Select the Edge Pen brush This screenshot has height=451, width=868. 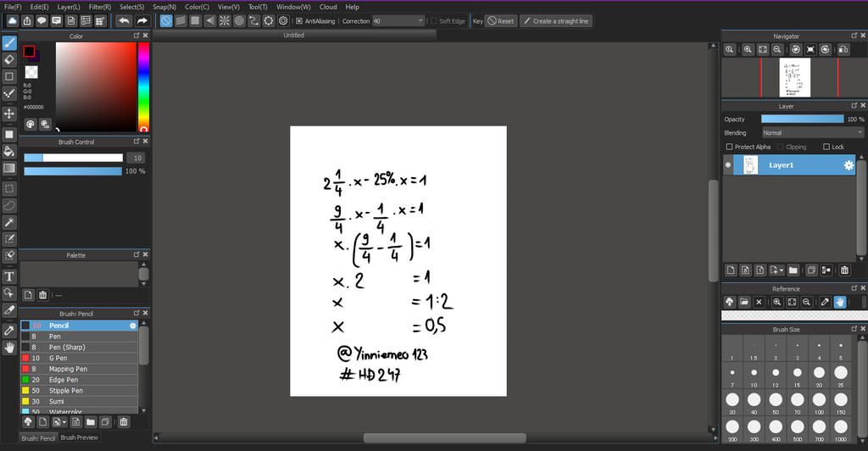click(79, 380)
